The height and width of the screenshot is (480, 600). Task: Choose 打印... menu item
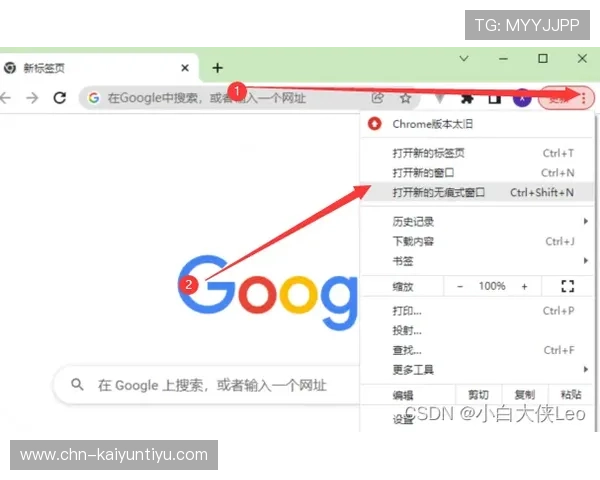pyautogui.click(x=476, y=310)
